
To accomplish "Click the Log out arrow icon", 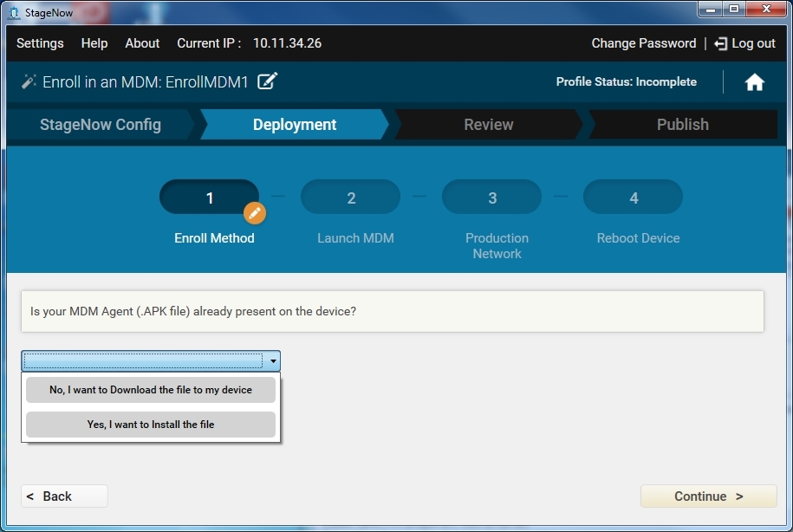I will click(720, 43).
